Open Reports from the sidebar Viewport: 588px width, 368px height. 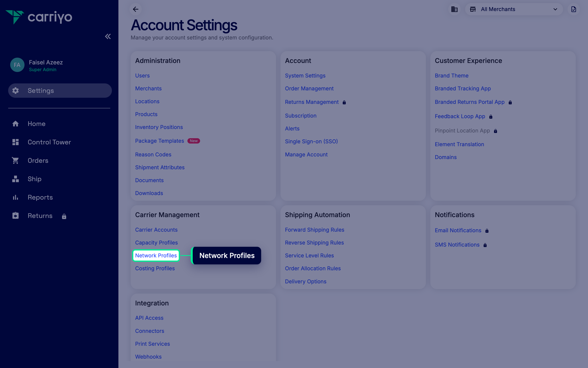(x=40, y=197)
